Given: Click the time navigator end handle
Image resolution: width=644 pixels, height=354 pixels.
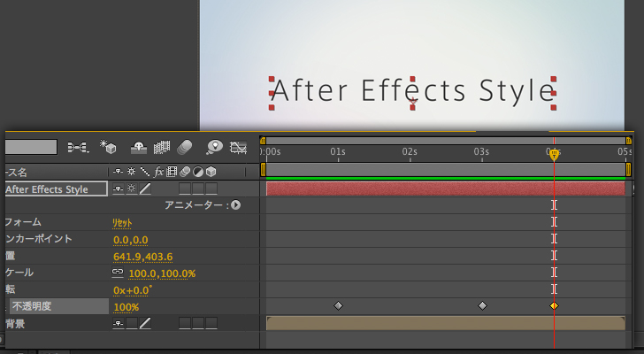Looking at the screenshot, I should (628, 141).
